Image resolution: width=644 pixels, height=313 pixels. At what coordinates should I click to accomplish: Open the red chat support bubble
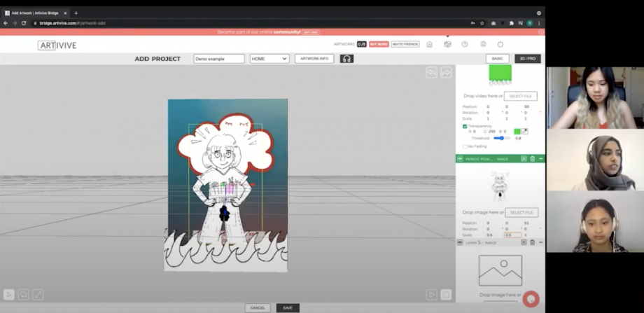(530, 299)
